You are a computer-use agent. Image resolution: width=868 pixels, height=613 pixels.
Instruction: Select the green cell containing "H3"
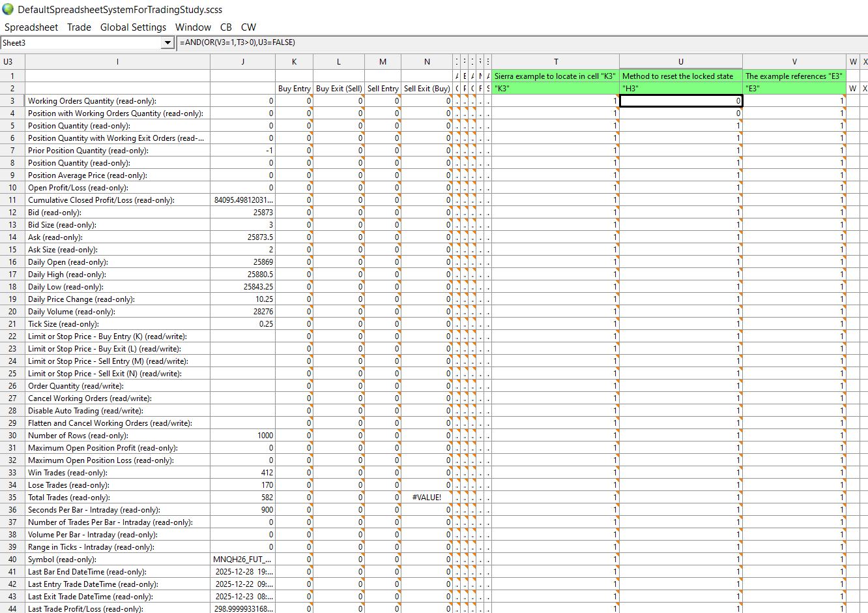(x=681, y=89)
